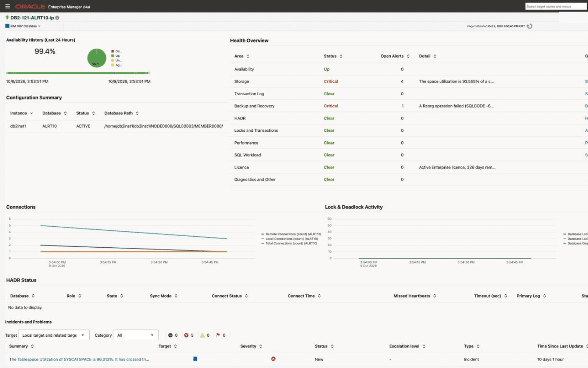588x368 pixels.
Task: Sort HADR Status by Sync Mode
Action: (x=176, y=296)
